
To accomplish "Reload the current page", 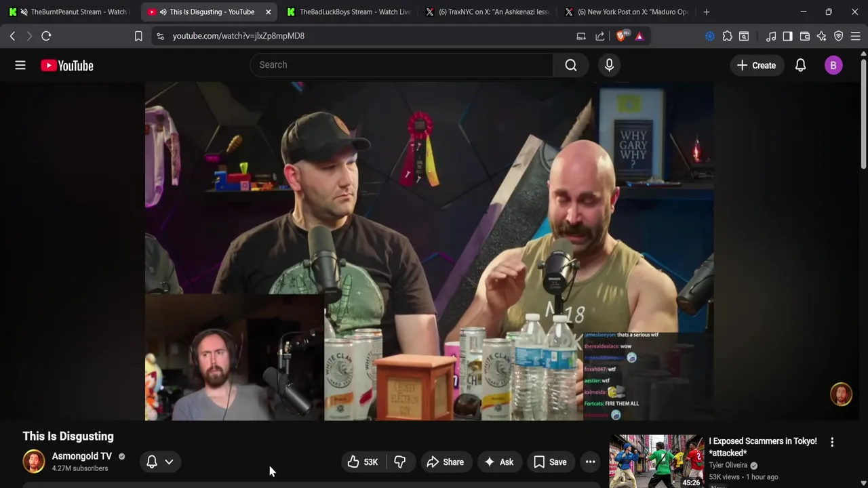I will (x=46, y=36).
